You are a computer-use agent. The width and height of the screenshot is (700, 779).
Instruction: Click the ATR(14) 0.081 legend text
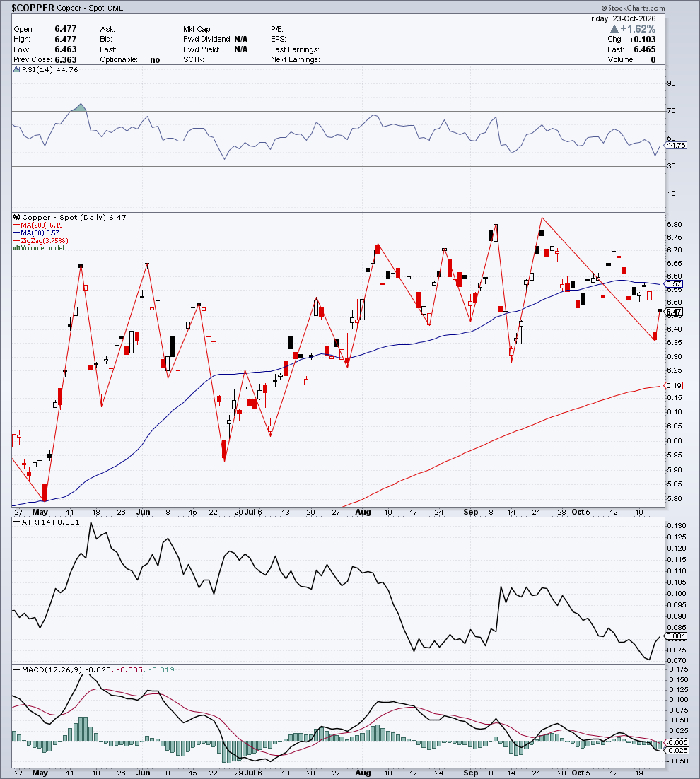(x=50, y=522)
